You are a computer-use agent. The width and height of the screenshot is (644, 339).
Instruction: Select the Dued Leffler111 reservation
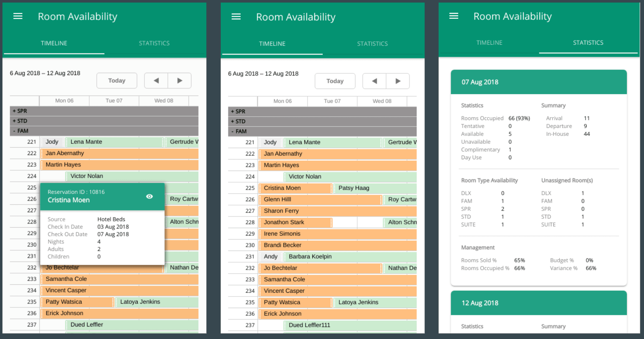pyautogui.click(x=309, y=325)
